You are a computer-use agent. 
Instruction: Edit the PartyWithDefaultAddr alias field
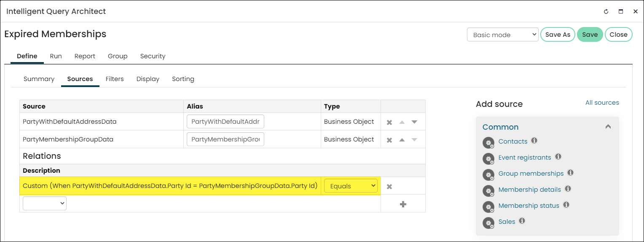225,122
